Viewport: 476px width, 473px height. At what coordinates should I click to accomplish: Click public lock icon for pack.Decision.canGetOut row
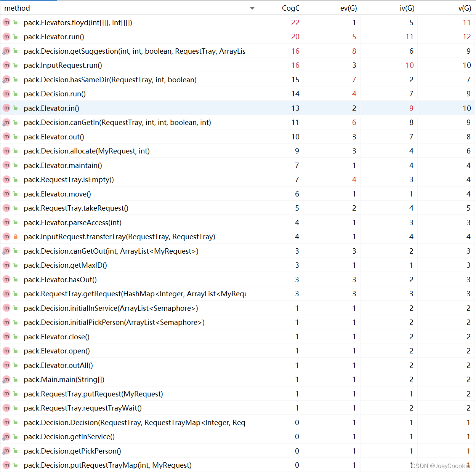[x=15, y=251]
